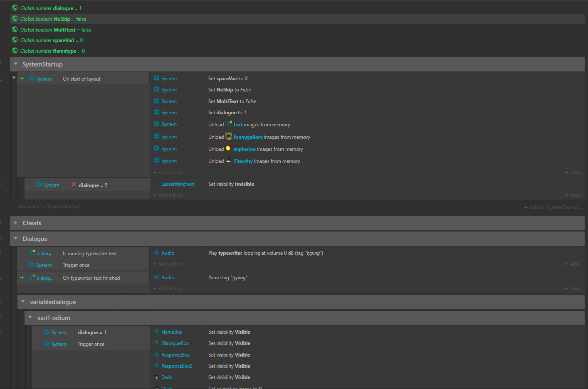Image resolution: width=588 pixels, height=389 pixels.
Task: Click Add action under LesserWatchers action
Action: pyautogui.click(x=168, y=195)
